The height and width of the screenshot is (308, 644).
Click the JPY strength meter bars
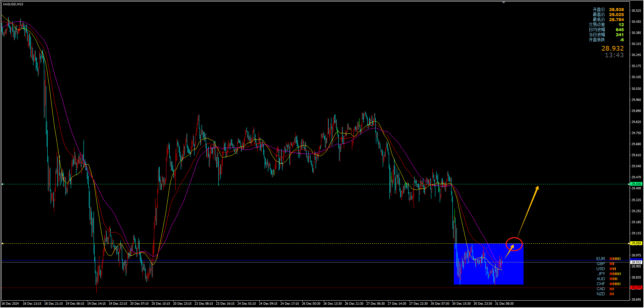click(x=615, y=274)
